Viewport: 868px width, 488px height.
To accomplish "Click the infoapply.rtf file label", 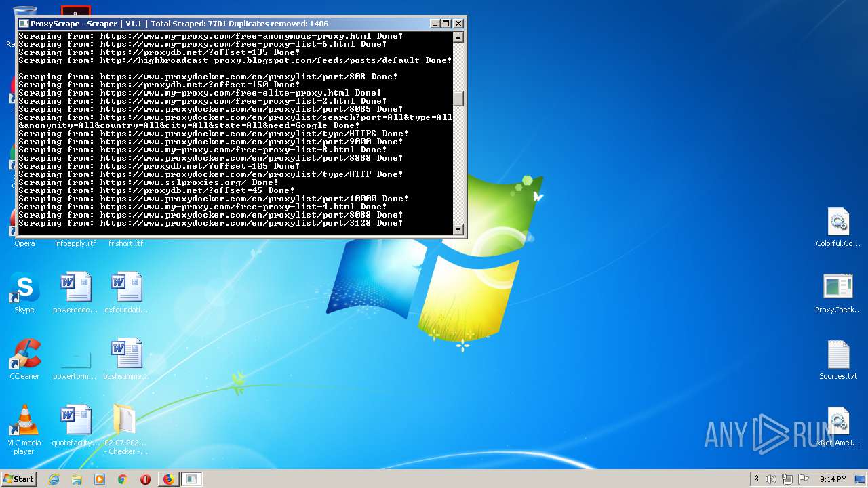I will (75, 243).
